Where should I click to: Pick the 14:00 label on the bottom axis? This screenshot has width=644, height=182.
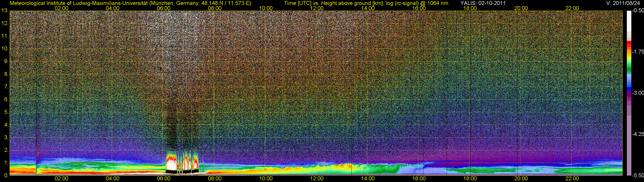click(368, 179)
